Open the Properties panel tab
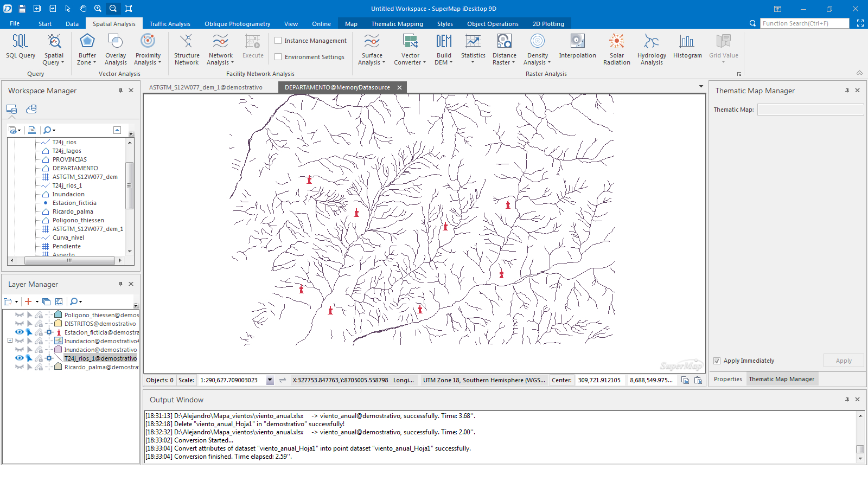This screenshot has width=868, height=488. 727,380
